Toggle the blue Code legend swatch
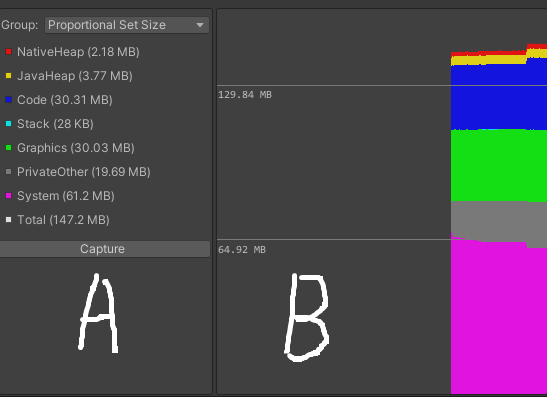Image resolution: width=547 pixels, height=397 pixels. click(9, 100)
